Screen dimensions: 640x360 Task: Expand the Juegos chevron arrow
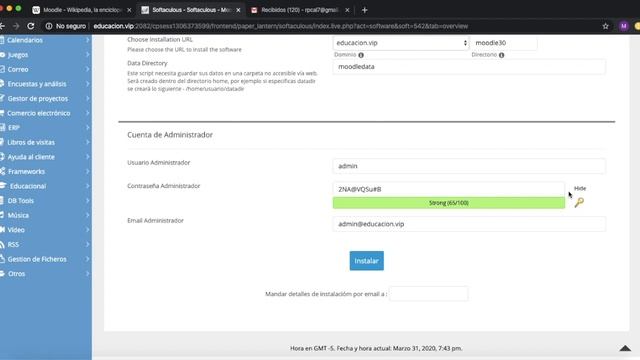pos(87,55)
